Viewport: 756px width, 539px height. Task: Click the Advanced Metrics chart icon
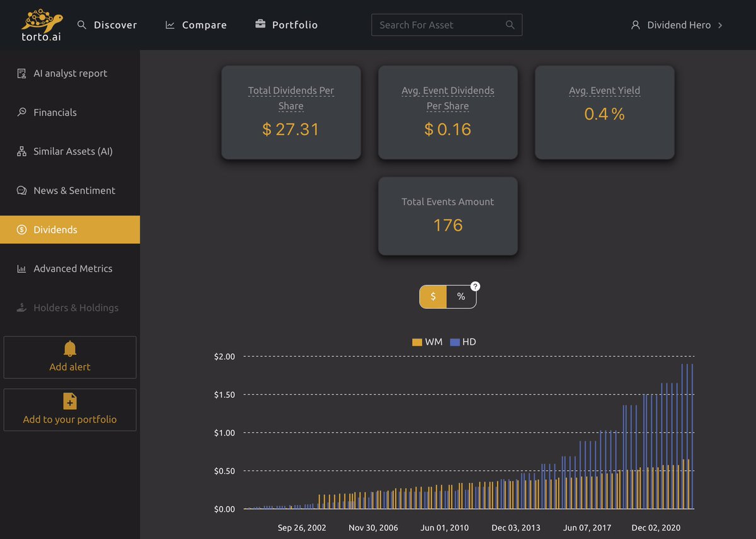[x=20, y=269]
